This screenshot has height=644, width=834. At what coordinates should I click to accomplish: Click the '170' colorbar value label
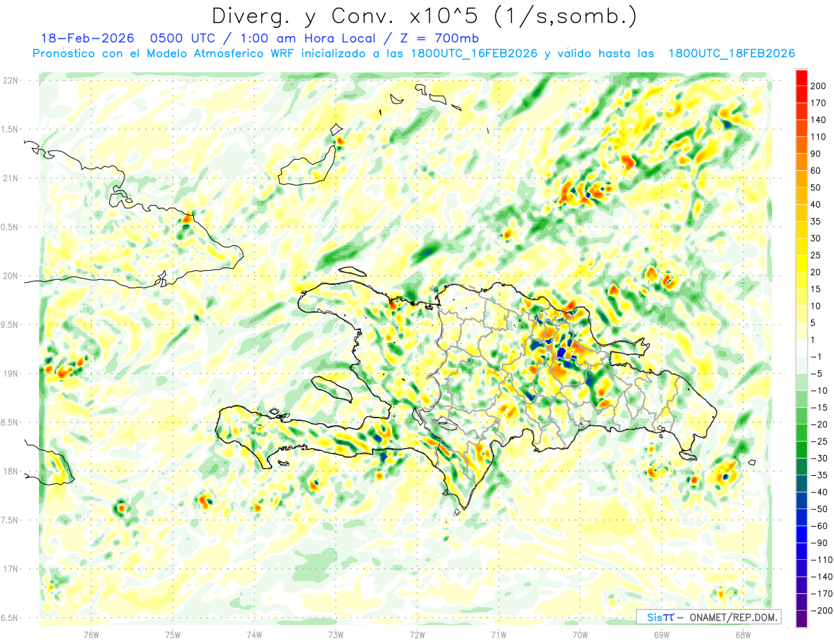tap(818, 103)
